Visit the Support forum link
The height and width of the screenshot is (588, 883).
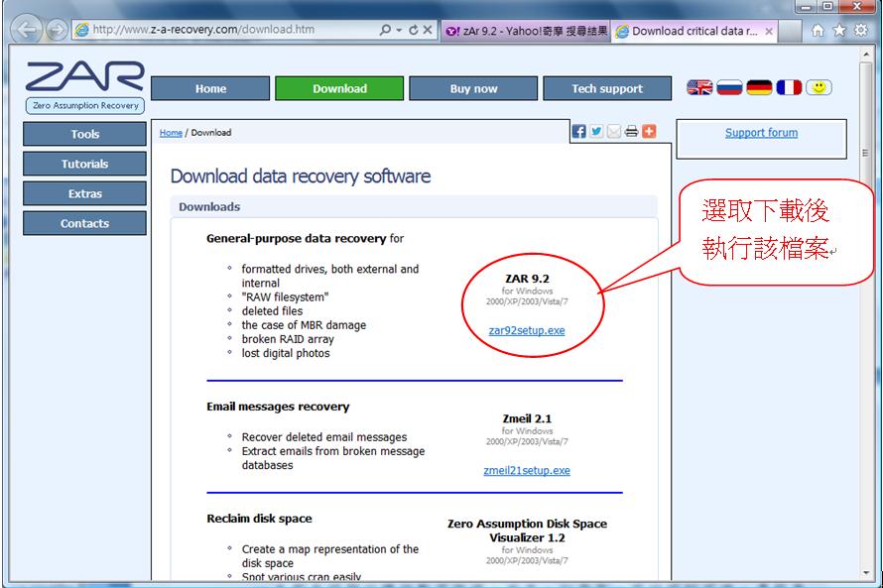click(761, 133)
